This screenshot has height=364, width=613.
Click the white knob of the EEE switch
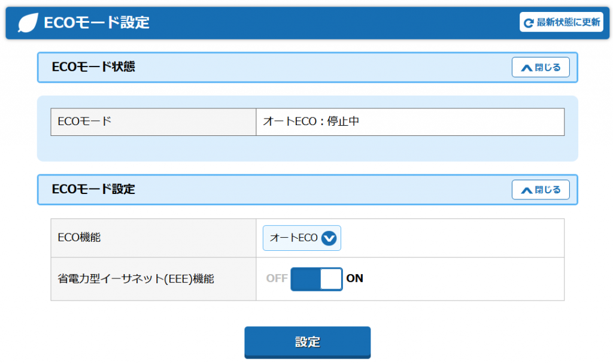pyautogui.click(x=330, y=279)
